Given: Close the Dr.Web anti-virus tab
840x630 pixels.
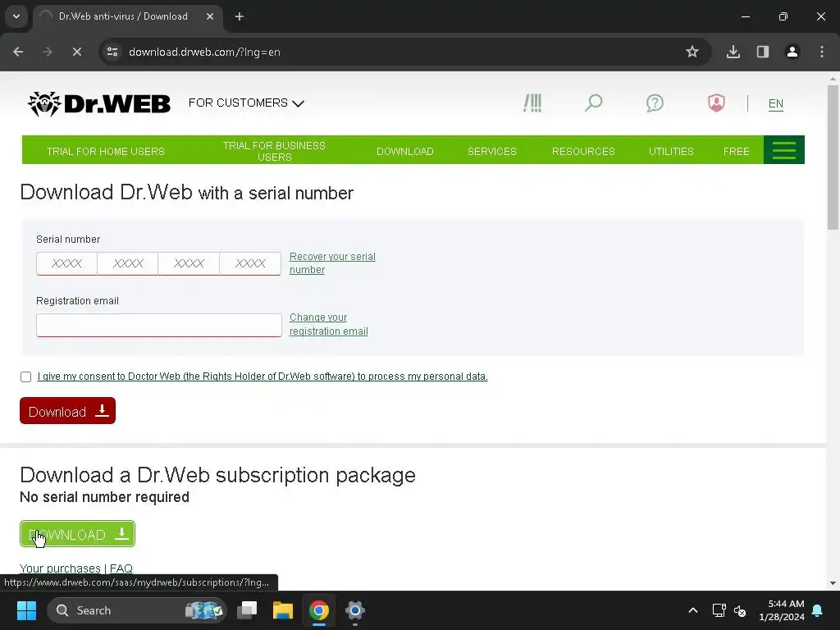Looking at the screenshot, I should [x=210, y=16].
